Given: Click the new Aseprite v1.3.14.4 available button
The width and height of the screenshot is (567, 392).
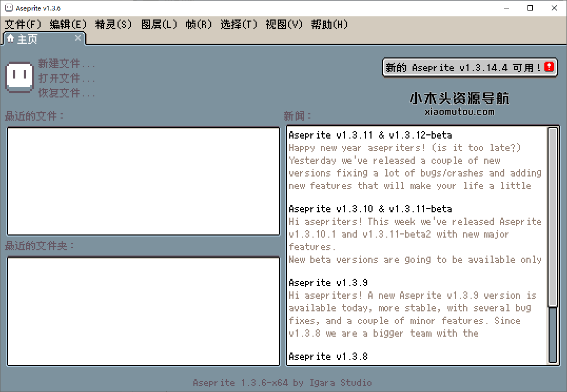Looking at the screenshot, I should click(470, 67).
